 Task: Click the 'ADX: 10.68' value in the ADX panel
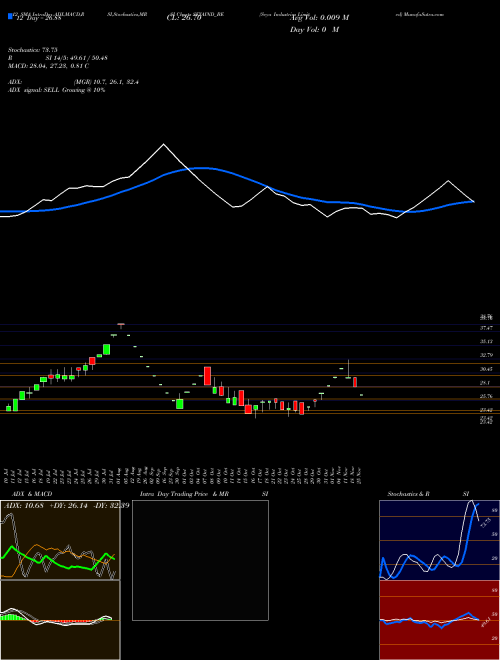[x=22, y=506]
